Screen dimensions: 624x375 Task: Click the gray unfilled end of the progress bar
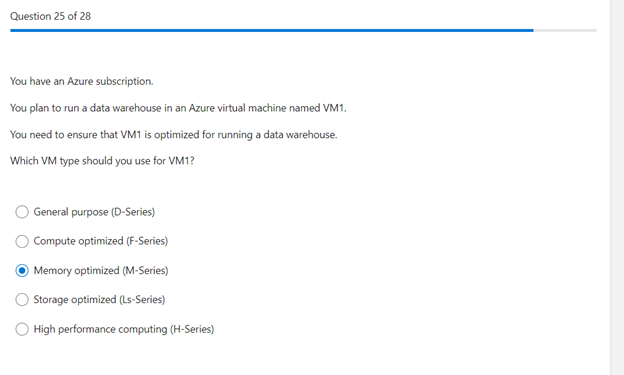(565, 30)
